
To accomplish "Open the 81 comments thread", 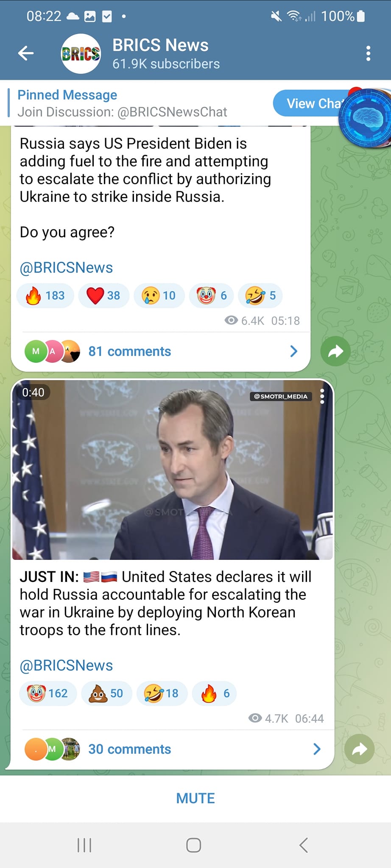I will tap(129, 351).
